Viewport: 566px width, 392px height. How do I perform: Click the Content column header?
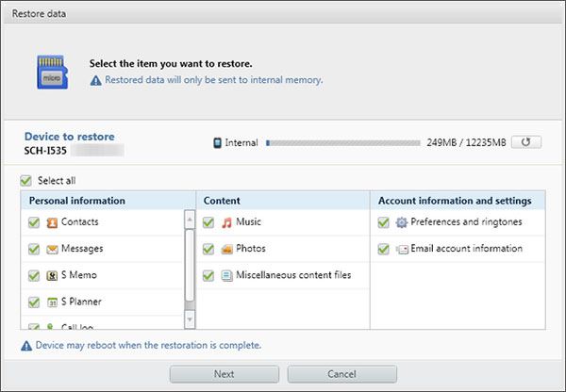pyautogui.click(x=283, y=201)
